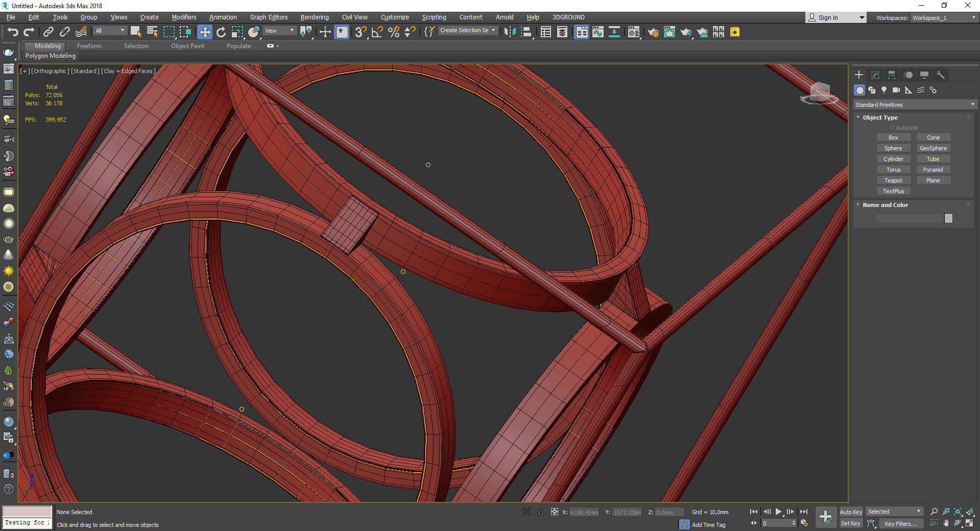Screen dimensions: 980x531
Task: Toggle the Layer Explorer
Action: [x=562, y=32]
